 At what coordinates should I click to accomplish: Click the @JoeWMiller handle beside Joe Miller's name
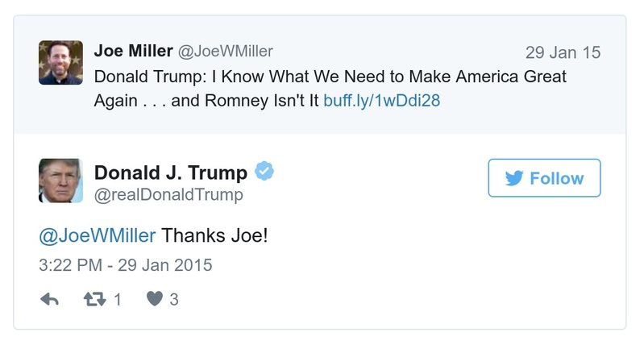[x=225, y=52]
